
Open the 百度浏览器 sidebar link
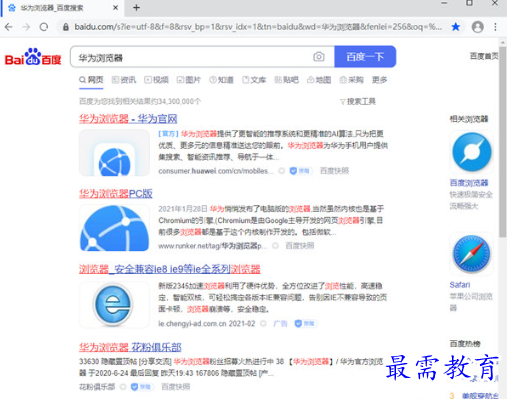pyautogui.click(x=469, y=183)
